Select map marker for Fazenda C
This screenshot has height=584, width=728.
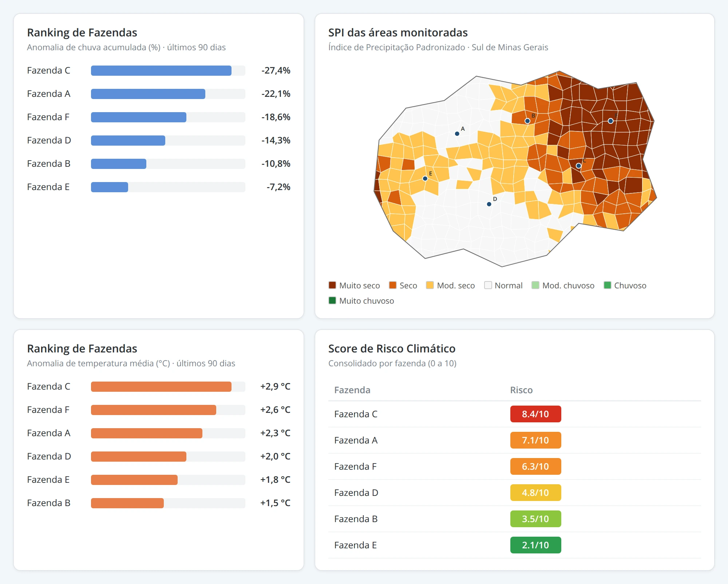[x=578, y=166]
